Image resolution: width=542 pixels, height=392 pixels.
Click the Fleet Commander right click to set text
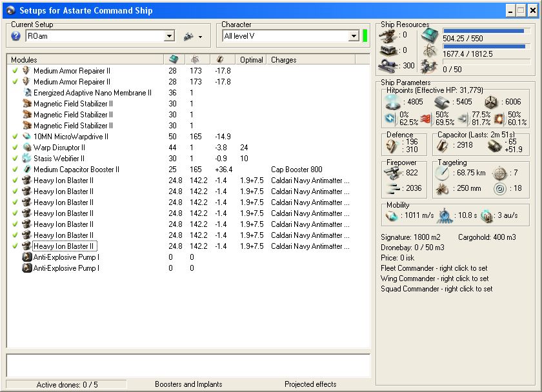point(434,268)
